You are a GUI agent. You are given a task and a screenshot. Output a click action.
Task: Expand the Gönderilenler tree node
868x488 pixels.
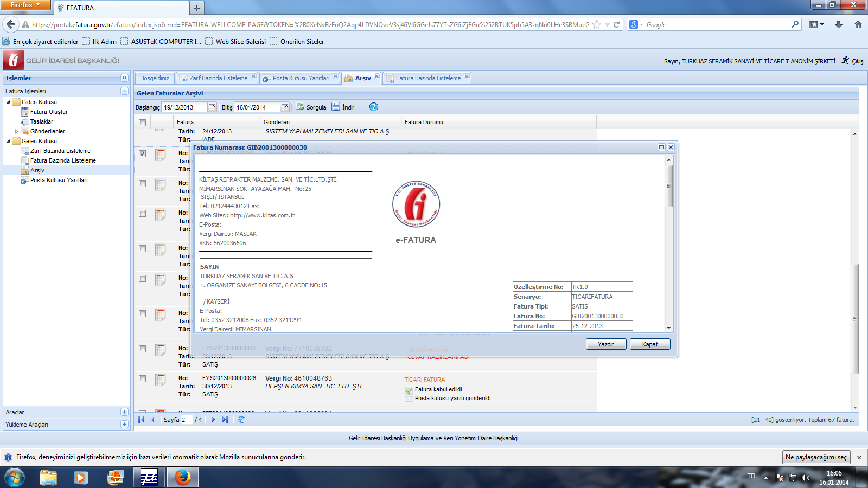(16, 131)
